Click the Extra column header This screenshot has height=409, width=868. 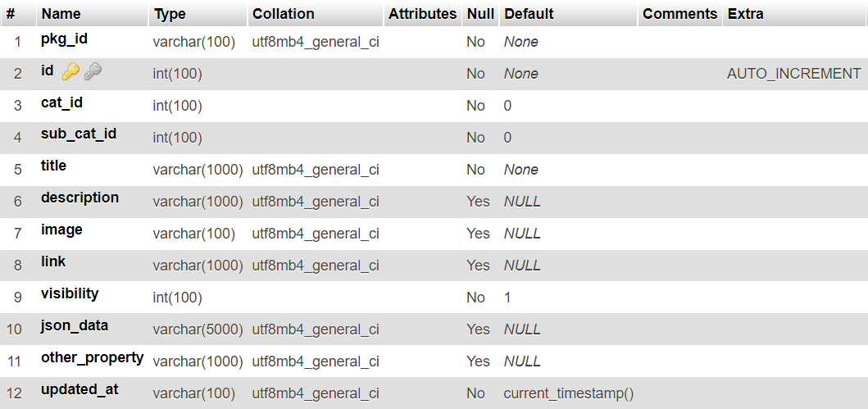[x=746, y=14]
